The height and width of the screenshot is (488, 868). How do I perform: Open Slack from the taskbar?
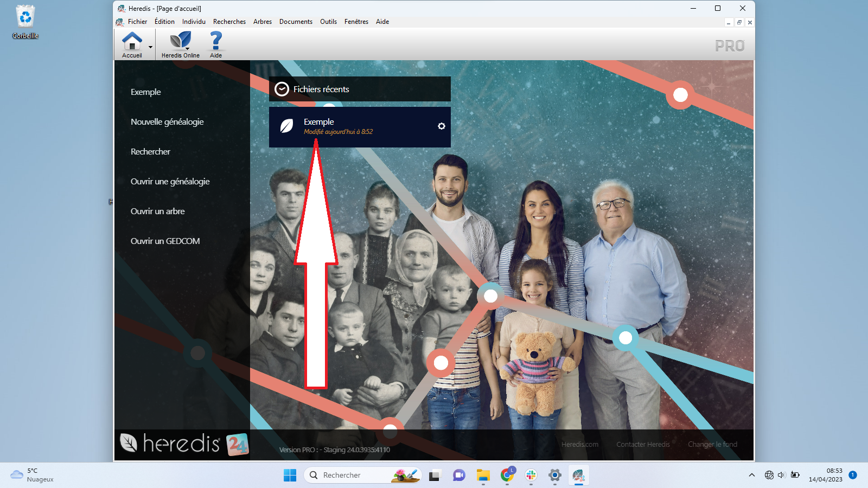(x=531, y=476)
